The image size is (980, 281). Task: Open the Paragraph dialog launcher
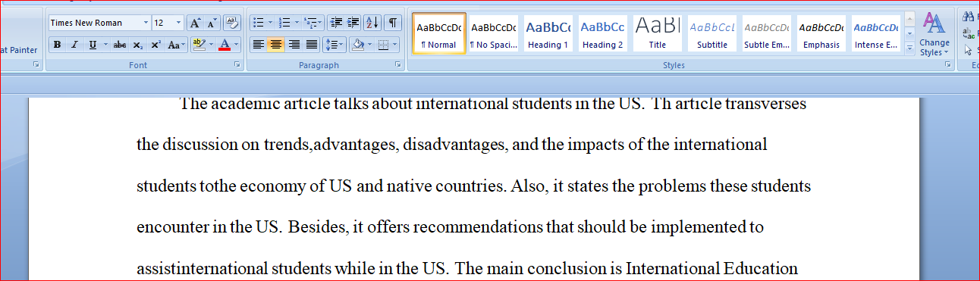pos(398,65)
